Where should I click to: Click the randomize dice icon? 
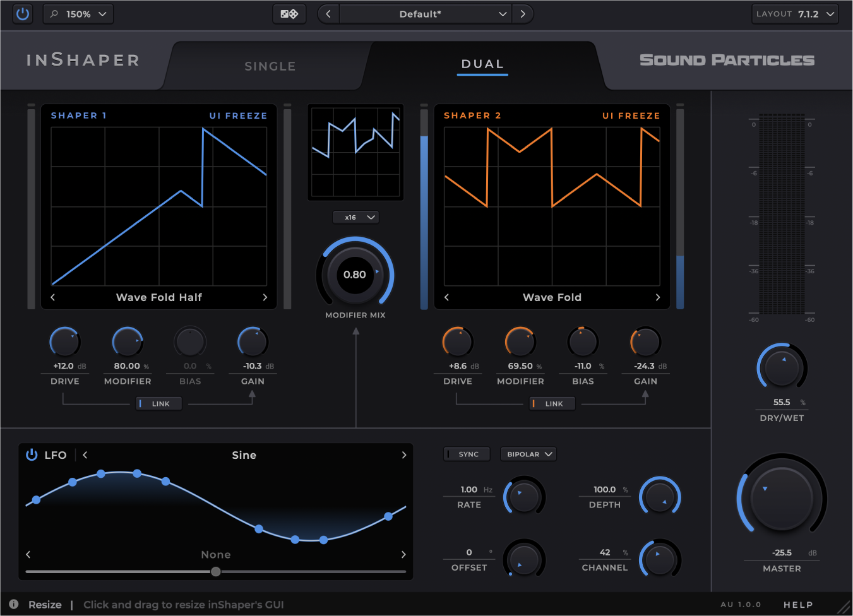289,14
